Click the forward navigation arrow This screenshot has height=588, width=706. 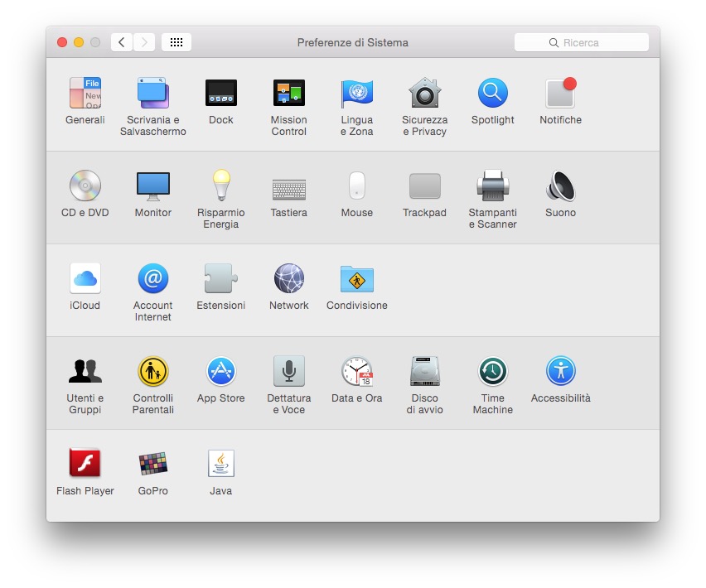[144, 42]
